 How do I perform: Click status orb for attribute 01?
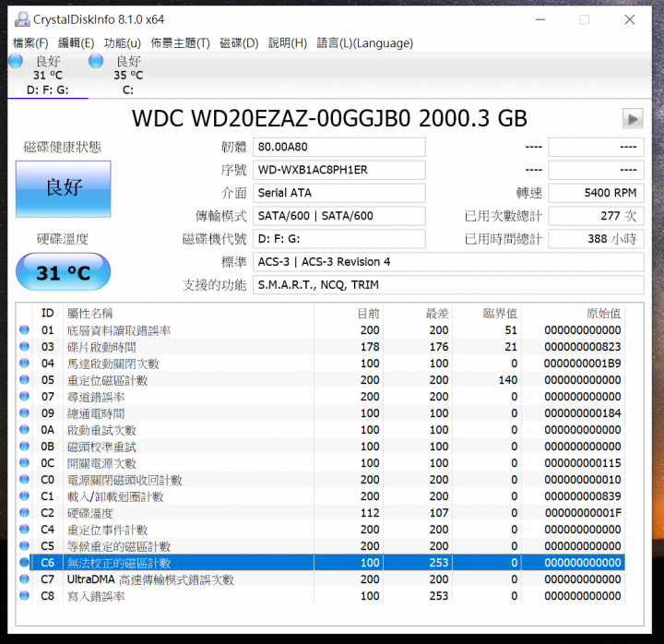(x=24, y=329)
